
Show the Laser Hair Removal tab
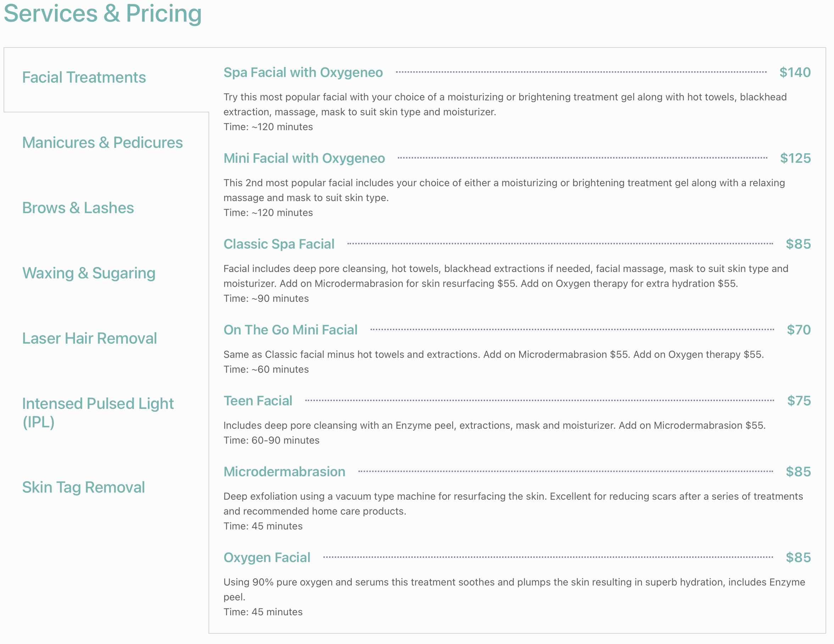[89, 338]
